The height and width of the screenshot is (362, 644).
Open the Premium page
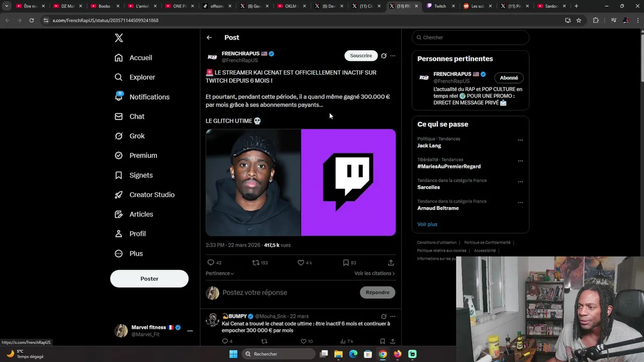(x=136, y=156)
